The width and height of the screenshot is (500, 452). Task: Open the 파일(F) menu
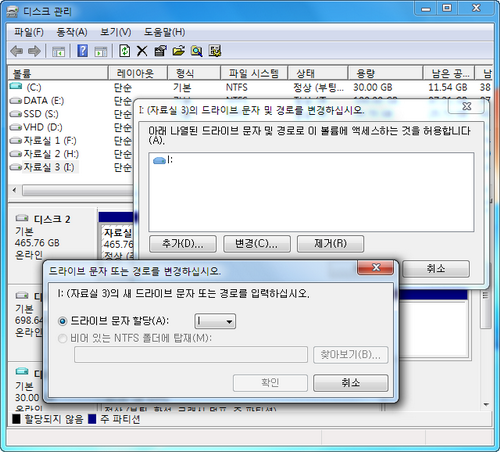coord(29,32)
